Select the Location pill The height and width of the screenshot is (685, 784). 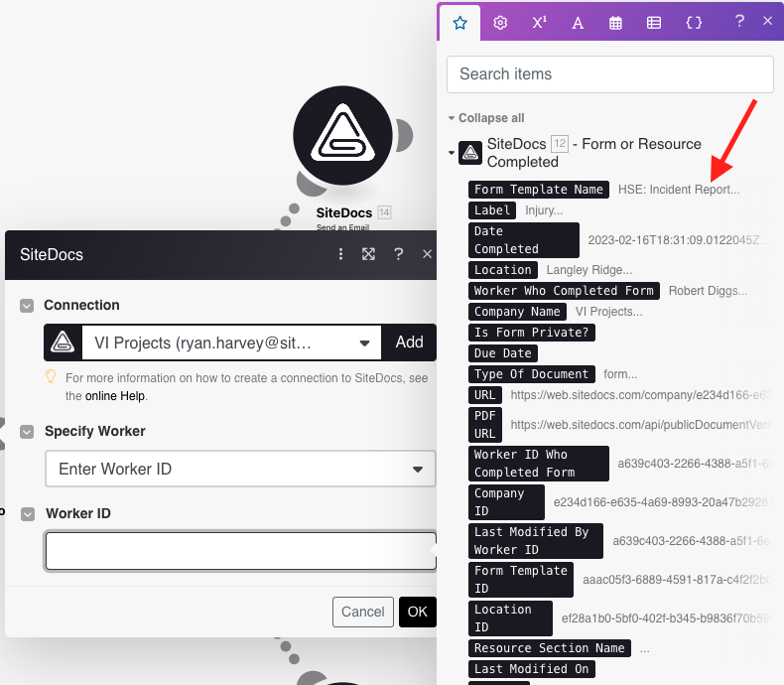pyautogui.click(x=503, y=270)
